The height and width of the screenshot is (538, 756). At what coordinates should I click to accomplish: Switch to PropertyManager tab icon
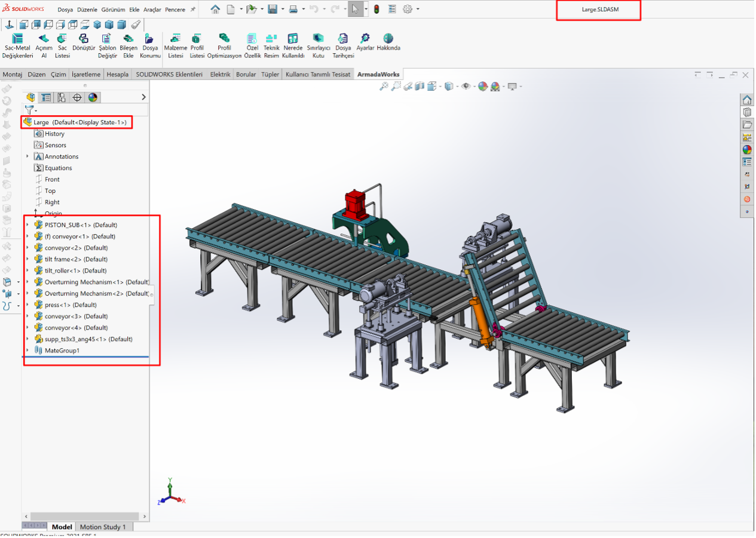46,97
